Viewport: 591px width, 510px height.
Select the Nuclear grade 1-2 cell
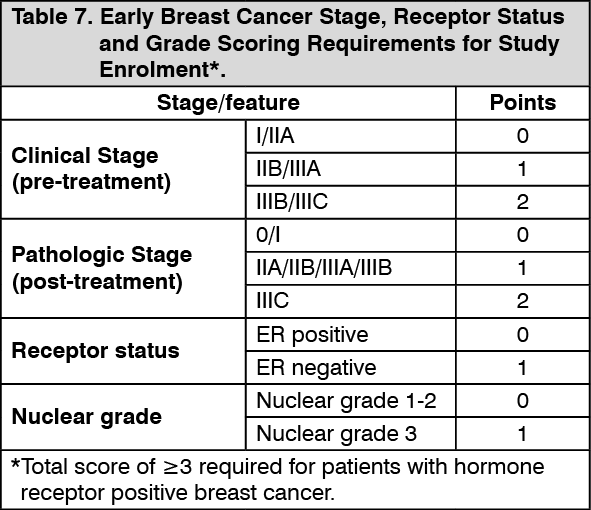[x=351, y=401]
